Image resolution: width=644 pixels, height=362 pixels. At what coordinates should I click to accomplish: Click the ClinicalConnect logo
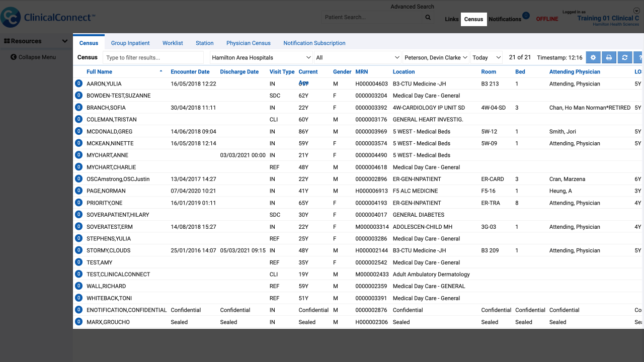(47, 17)
